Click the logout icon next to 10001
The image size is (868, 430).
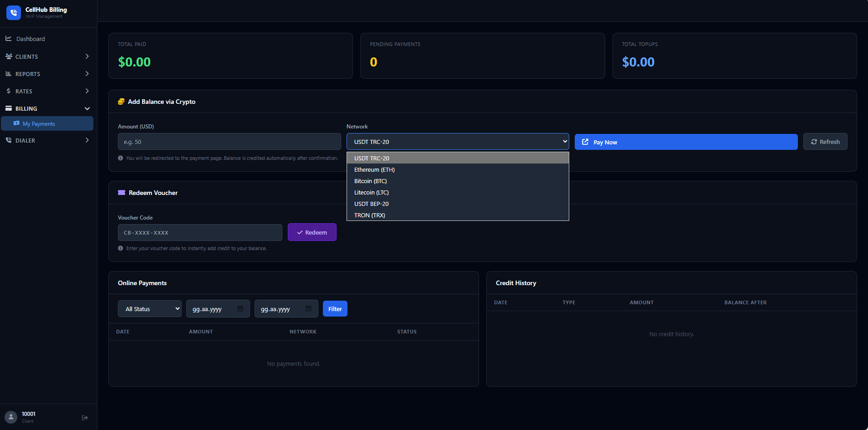click(x=85, y=418)
